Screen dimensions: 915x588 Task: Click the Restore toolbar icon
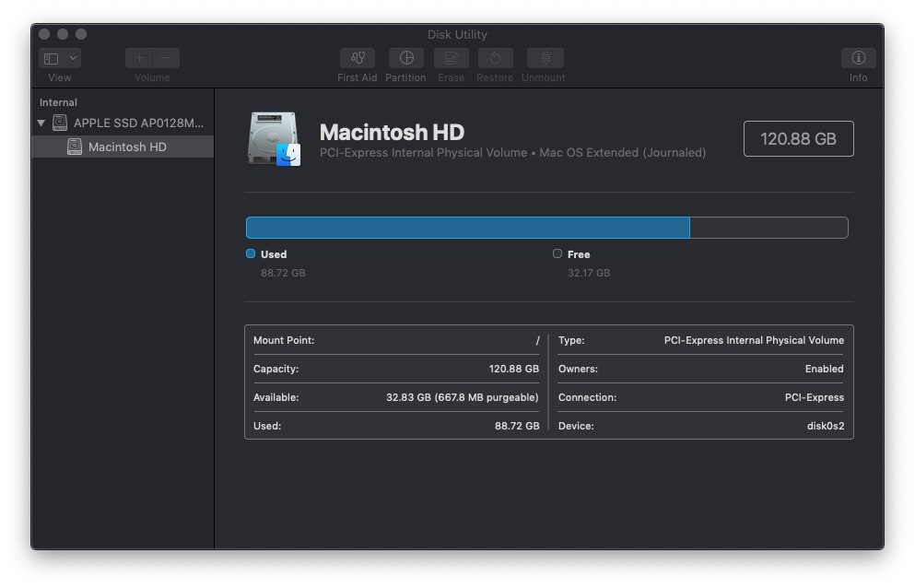(496, 58)
